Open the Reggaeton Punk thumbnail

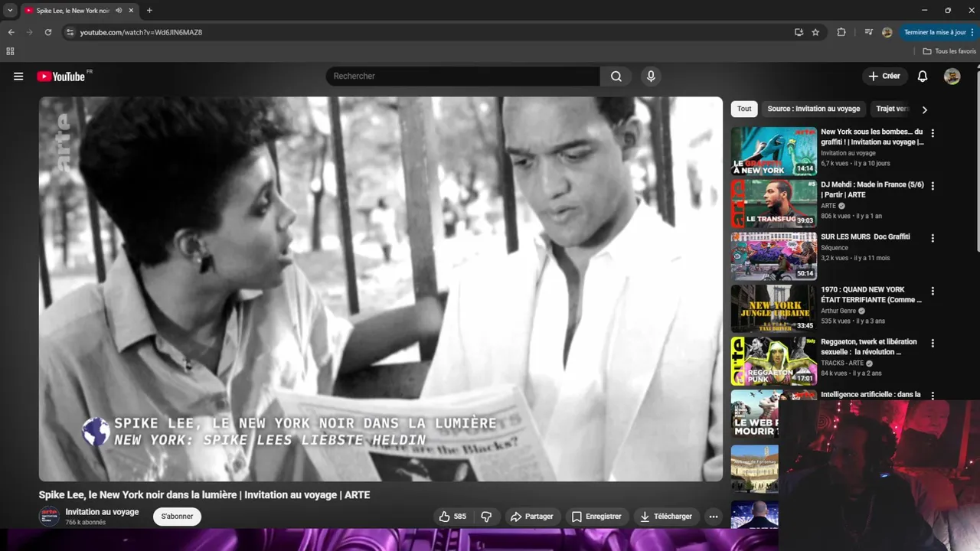(x=773, y=360)
